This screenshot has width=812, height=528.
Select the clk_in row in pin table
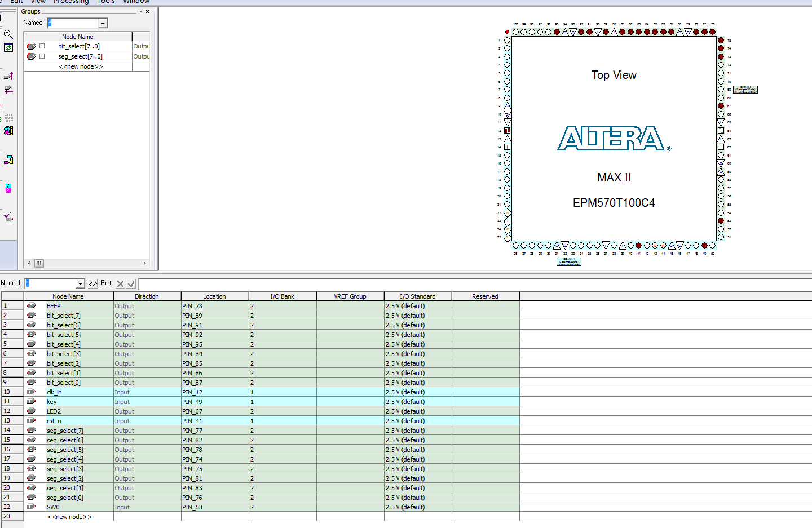54,392
